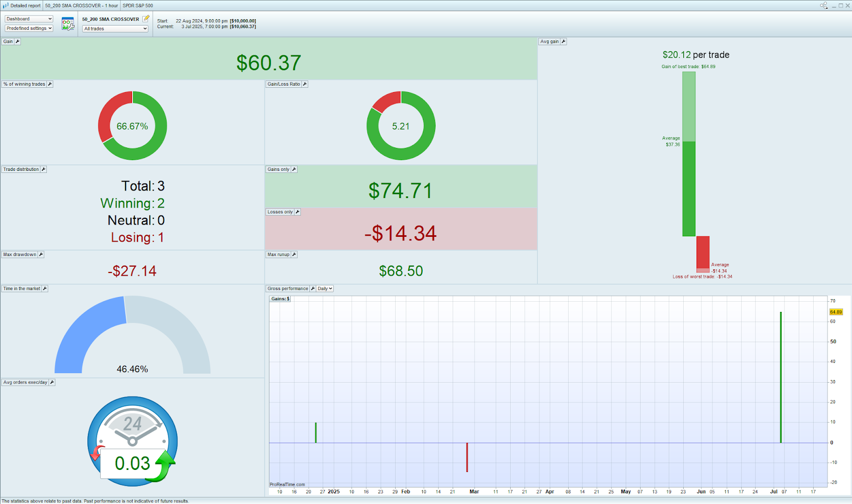The width and height of the screenshot is (852, 504).
Task: Open Losses only widget settings wrench
Action: [298, 212]
